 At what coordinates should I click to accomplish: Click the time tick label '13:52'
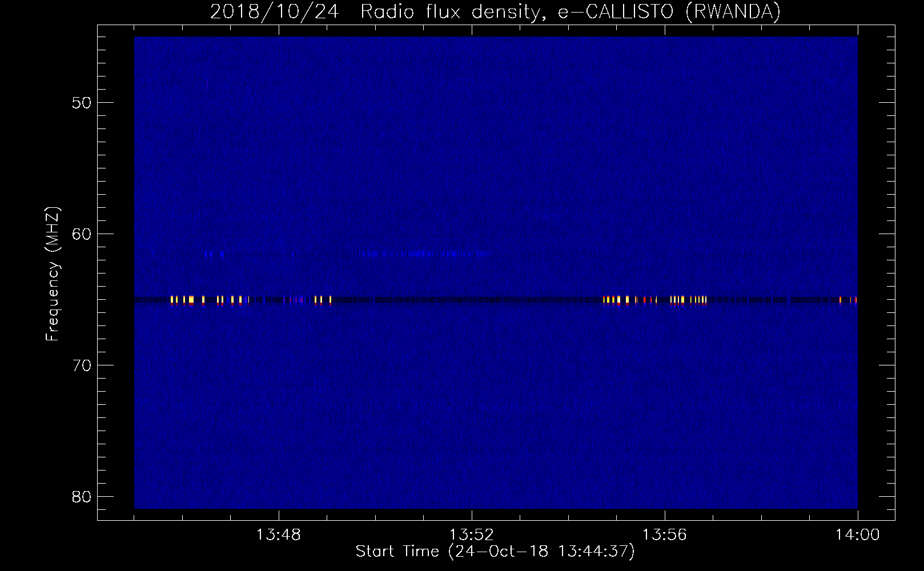(472, 535)
